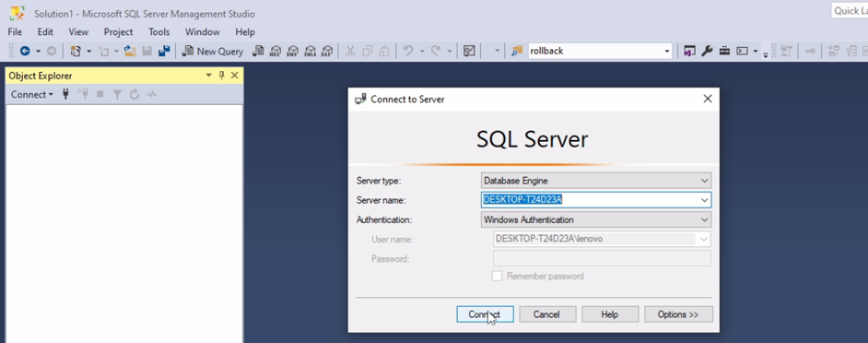Open the Project menu
This screenshot has width=868, height=343.
point(119,31)
